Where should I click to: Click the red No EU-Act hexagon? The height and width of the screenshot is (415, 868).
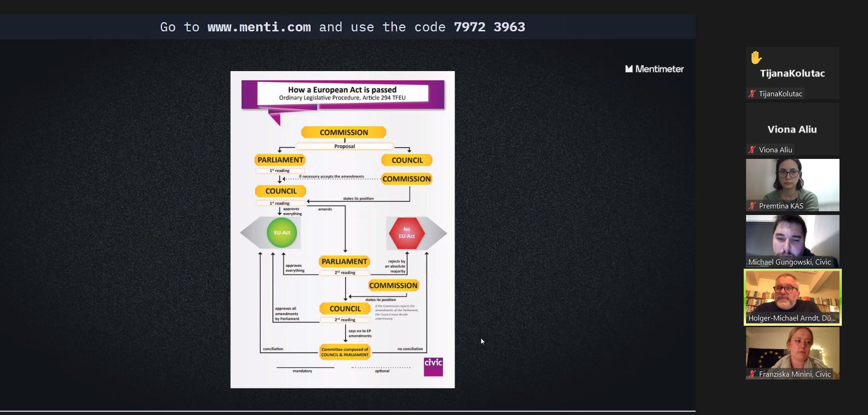click(x=406, y=233)
